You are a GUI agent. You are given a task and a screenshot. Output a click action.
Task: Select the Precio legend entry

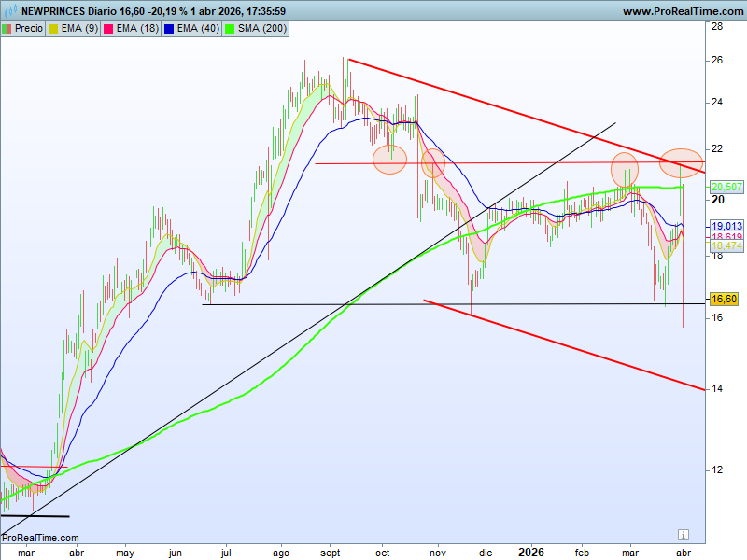pyautogui.click(x=22, y=29)
